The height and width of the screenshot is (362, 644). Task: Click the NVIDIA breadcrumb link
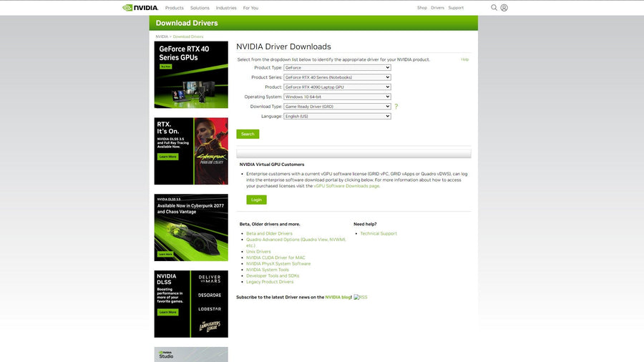coord(162,36)
